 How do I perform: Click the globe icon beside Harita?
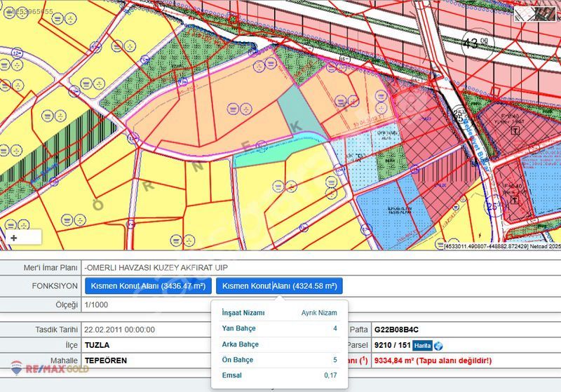point(439,346)
